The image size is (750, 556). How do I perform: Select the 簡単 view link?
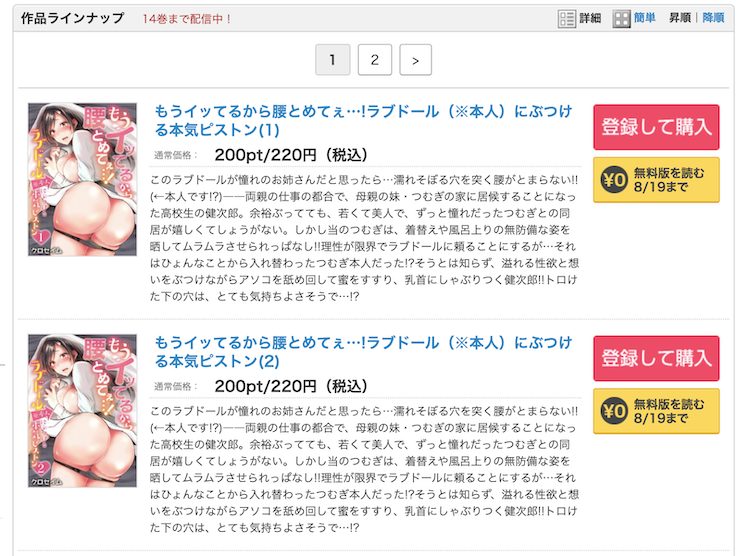(645, 18)
